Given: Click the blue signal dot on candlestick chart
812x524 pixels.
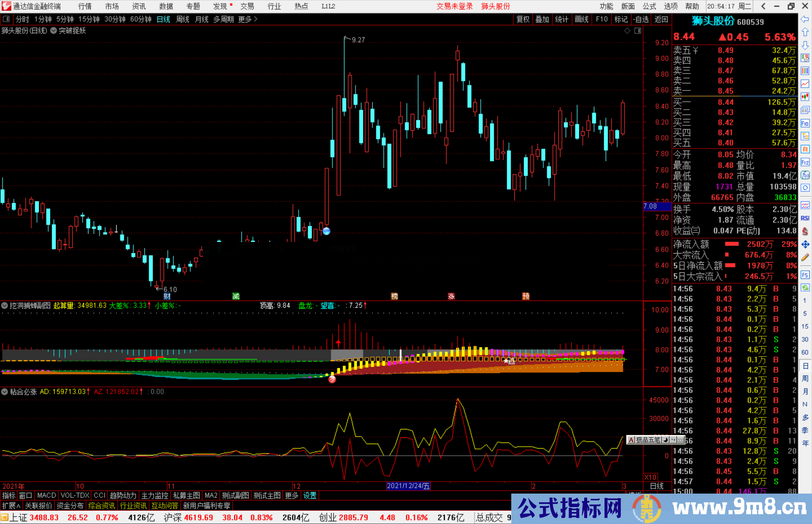Looking at the screenshot, I should pyautogui.click(x=326, y=231).
